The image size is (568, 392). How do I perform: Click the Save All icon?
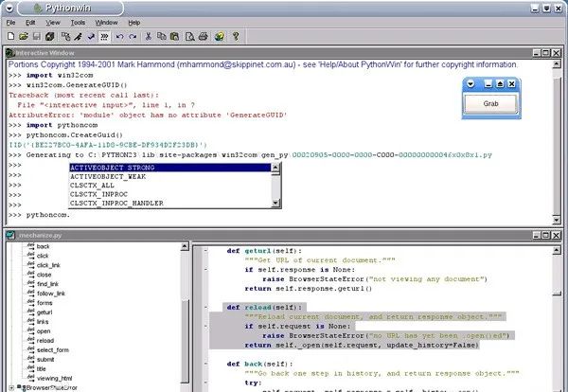49,36
